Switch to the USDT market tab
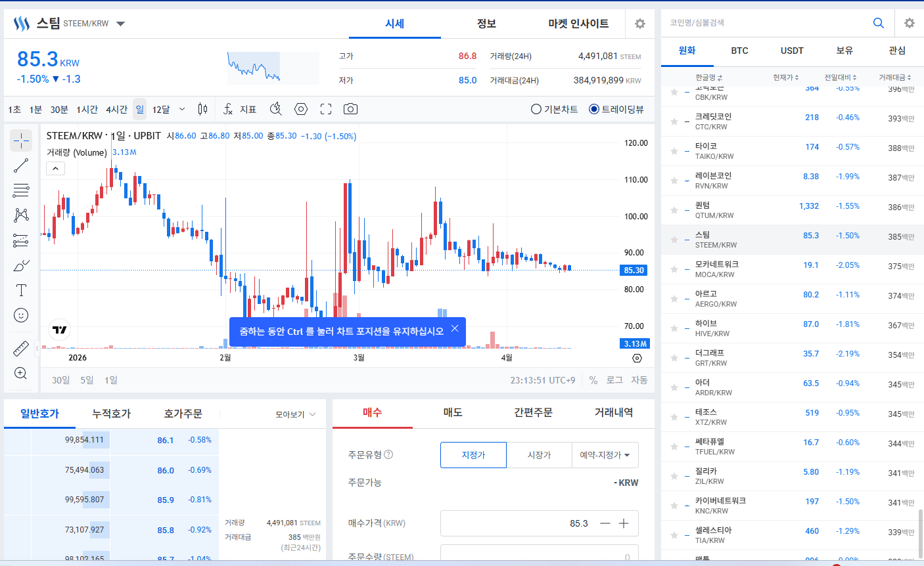 (793, 51)
